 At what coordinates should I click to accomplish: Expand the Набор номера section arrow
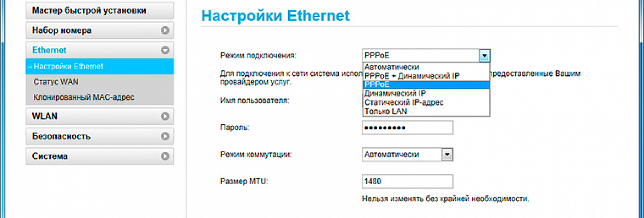pos(165,31)
